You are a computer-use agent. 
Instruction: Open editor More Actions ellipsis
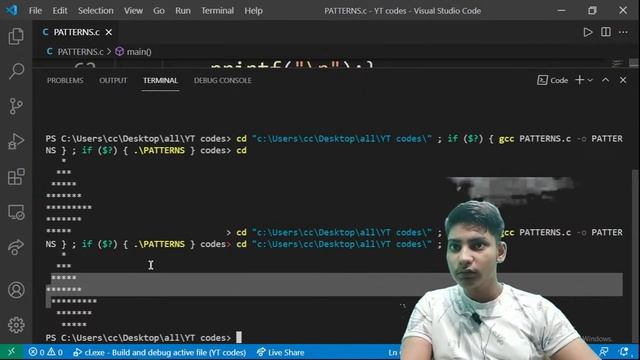(x=623, y=32)
